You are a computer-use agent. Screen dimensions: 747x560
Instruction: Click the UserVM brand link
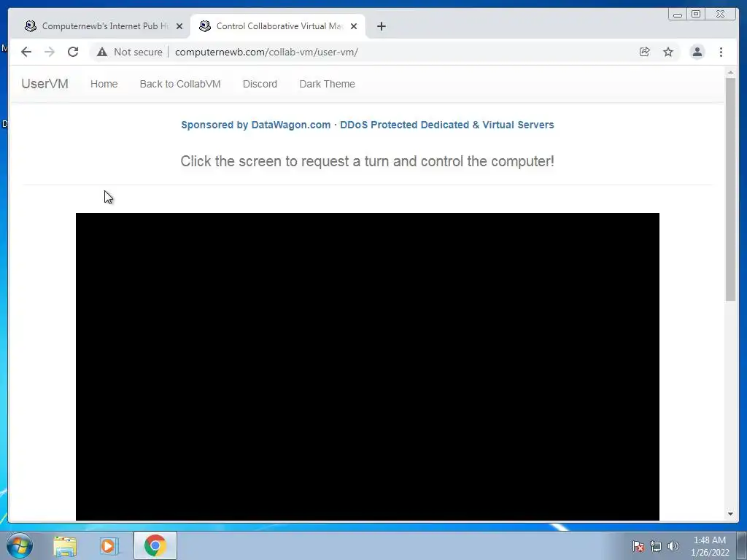click(44, 84)
